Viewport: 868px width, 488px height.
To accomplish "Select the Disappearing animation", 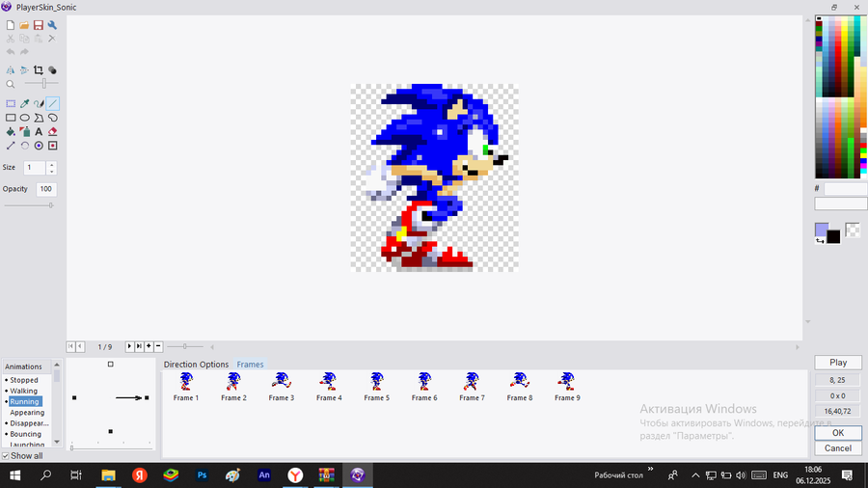I will (29, 423).
